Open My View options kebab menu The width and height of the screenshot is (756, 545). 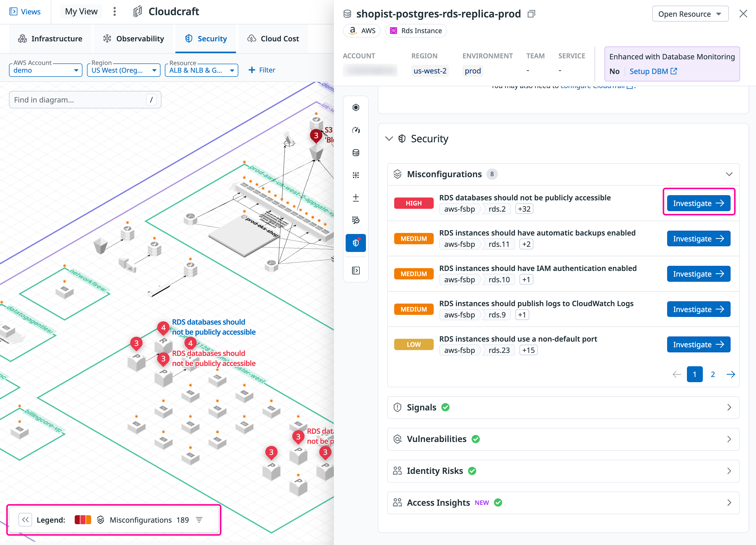[114, 12]
